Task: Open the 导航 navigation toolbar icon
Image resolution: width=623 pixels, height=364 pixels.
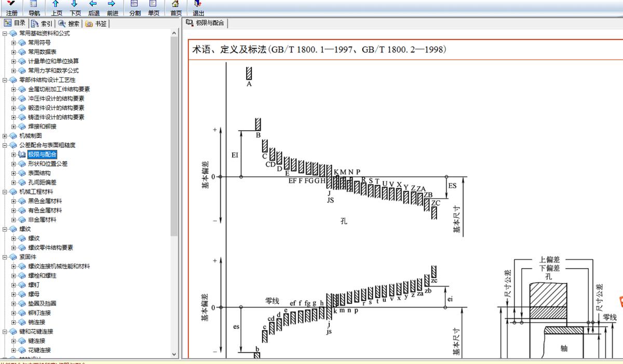Action: tap(34, 7)
